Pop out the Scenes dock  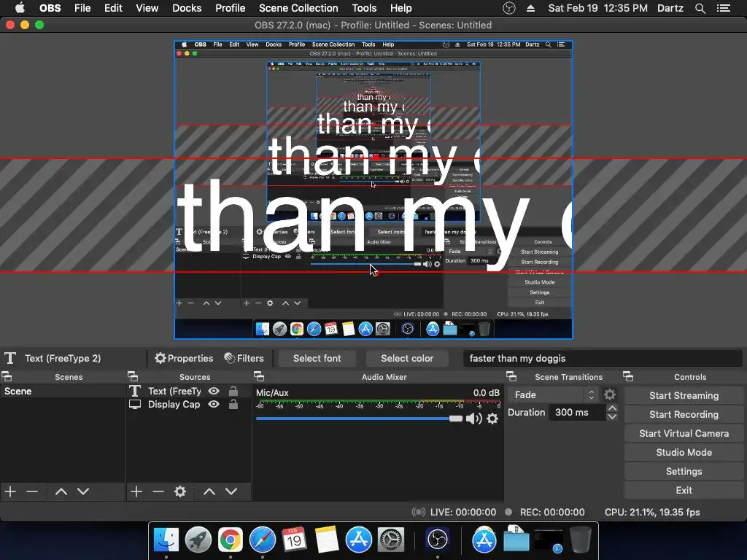pos(7,377)
